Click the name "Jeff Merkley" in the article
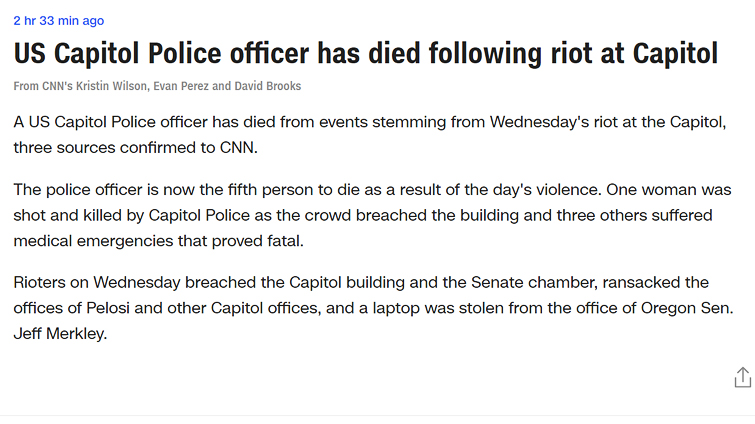Screen dimensions: 755x424 tap(60, 334)
